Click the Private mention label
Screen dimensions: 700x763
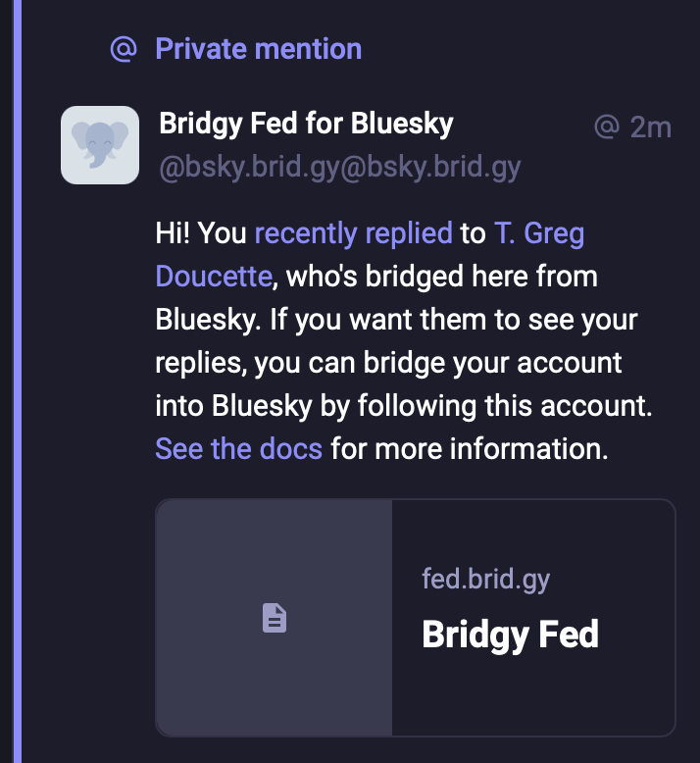click(258, 49)
